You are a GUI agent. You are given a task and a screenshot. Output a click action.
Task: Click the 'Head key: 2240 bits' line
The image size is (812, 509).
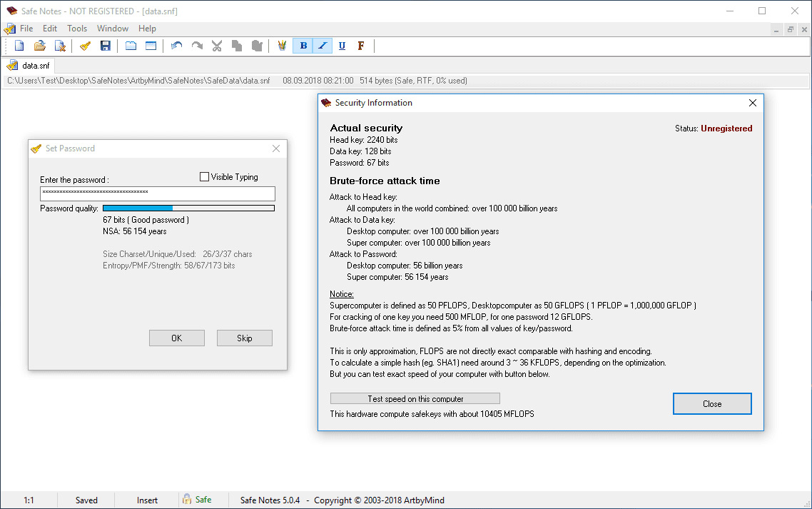363,140
